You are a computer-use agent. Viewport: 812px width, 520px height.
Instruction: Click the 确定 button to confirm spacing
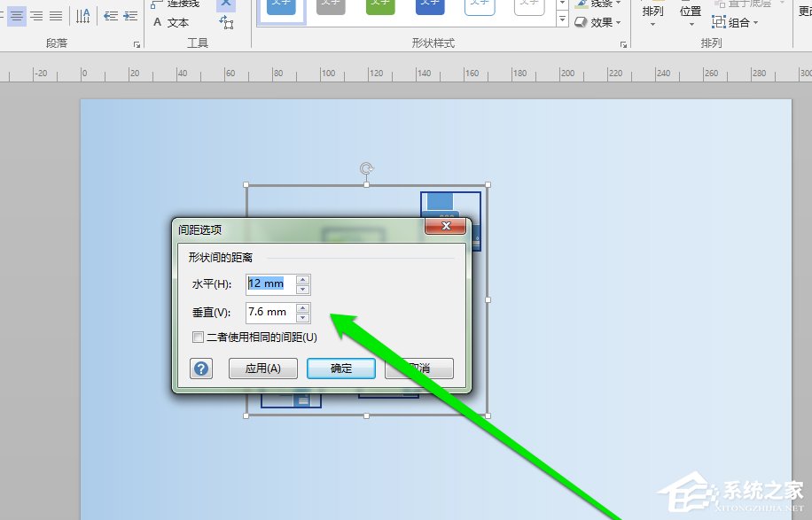click(x=340, y=368)
